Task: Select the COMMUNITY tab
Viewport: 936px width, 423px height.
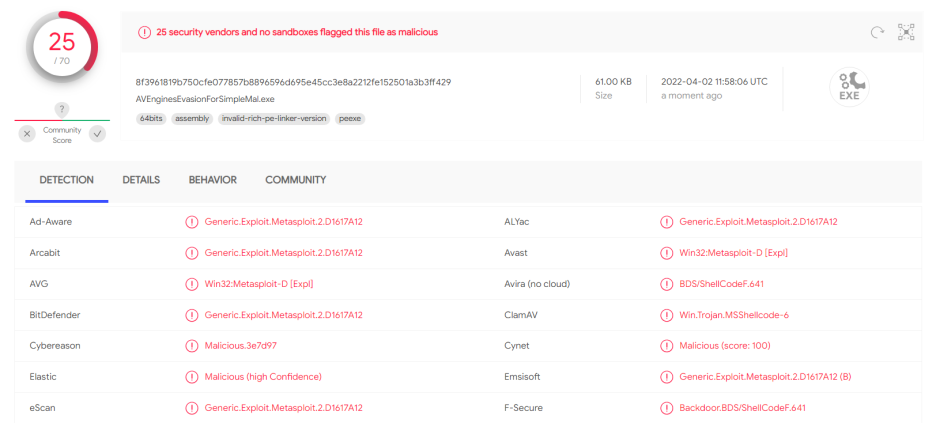Action: (296, 180)
